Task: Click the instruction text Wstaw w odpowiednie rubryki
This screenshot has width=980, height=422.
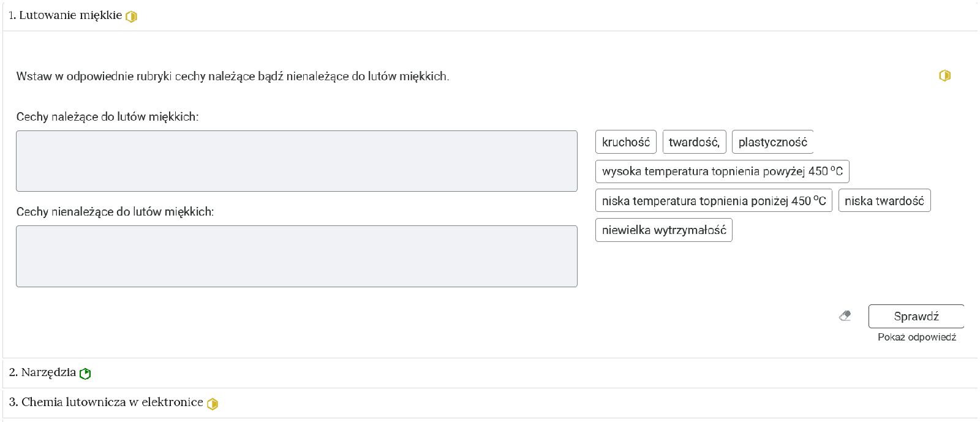Action: coord(233,77)
